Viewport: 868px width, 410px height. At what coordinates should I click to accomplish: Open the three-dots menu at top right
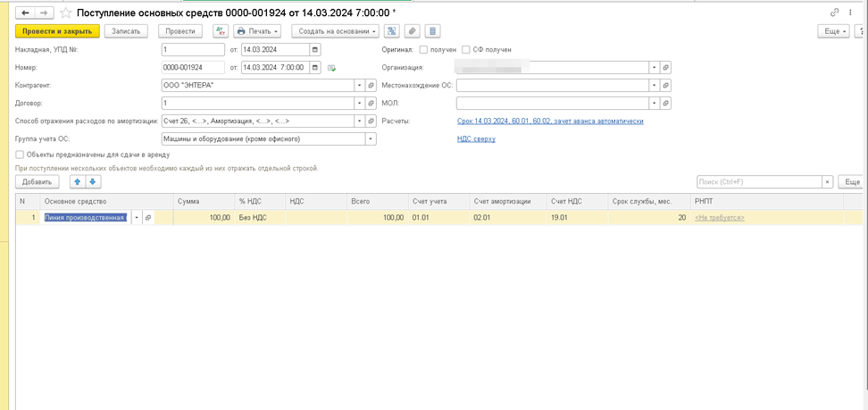[850, 13]
